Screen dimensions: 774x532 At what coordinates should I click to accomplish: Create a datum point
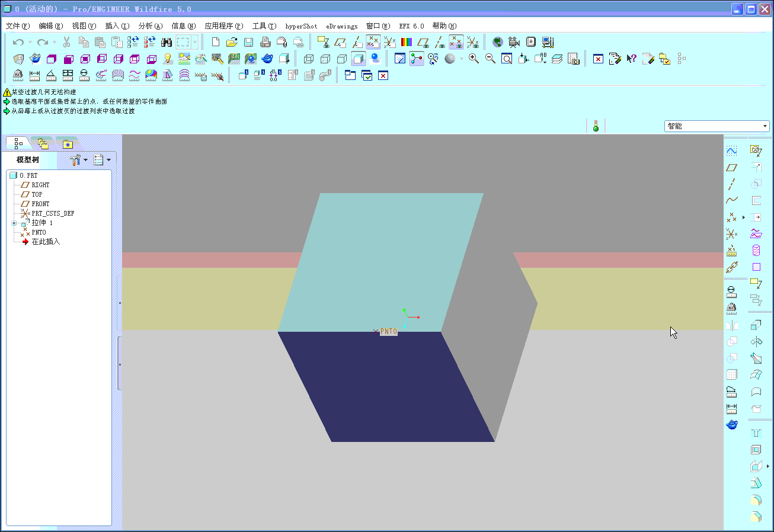(731, 217)
